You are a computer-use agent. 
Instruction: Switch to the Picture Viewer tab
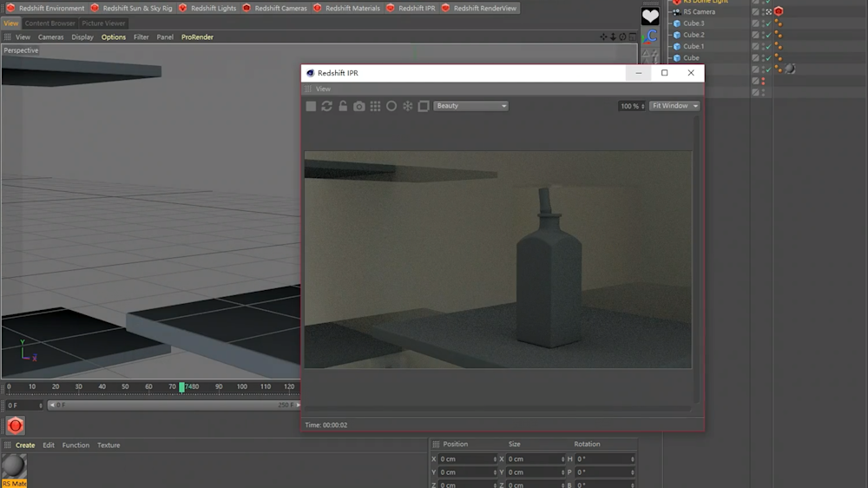103,23
